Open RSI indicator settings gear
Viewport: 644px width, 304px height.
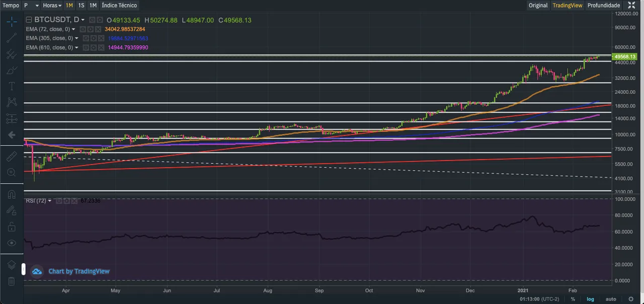point(66,201)
